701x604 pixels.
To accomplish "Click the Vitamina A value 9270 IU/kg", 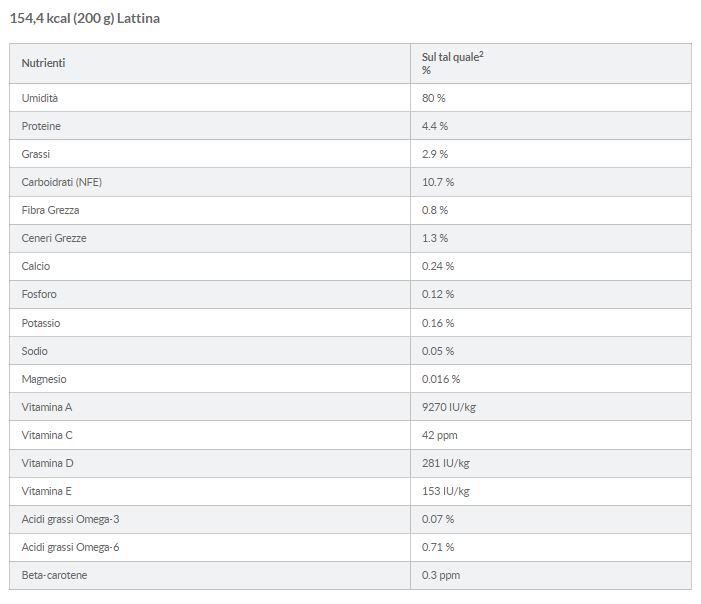I will click(x=448, y=407).
